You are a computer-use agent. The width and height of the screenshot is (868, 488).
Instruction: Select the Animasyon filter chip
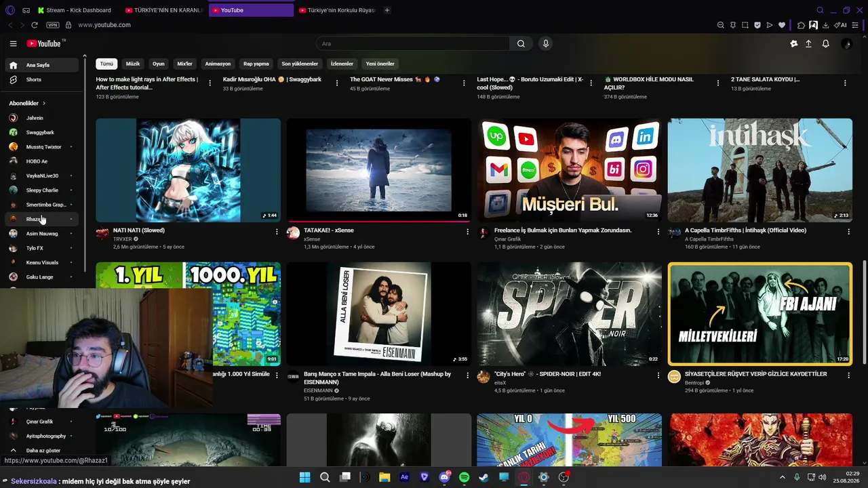[218, 64]
